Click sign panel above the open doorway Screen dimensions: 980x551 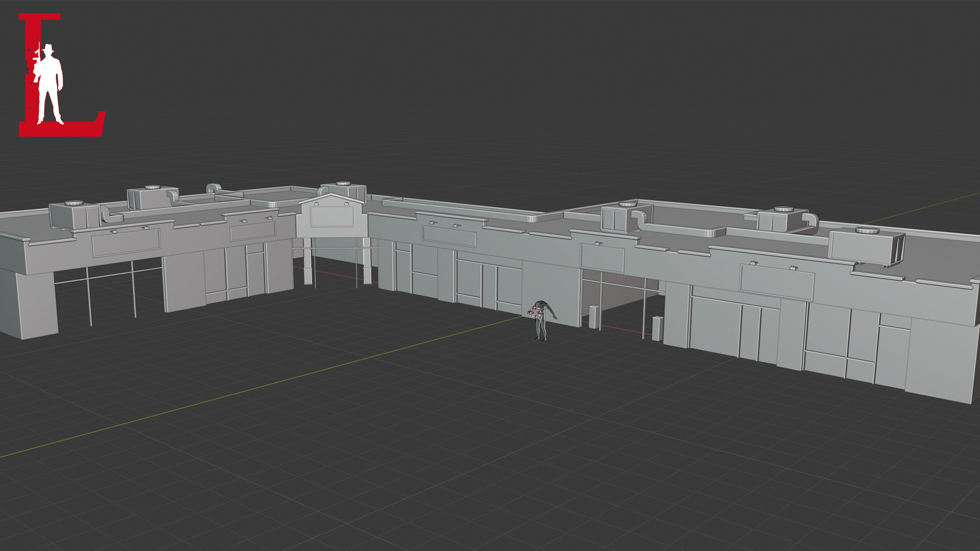pos(602,258)
